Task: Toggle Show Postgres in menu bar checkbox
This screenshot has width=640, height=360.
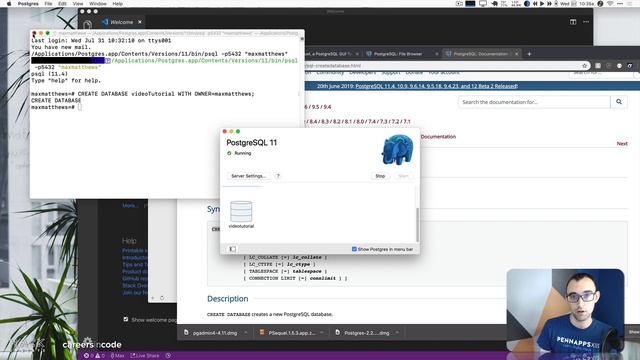Action: pos(354,249)
